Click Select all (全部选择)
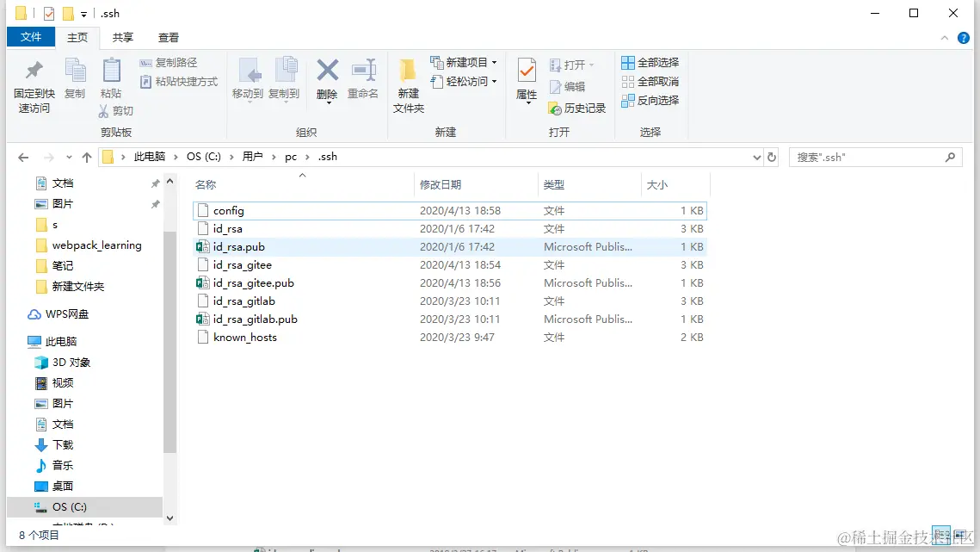Screen dimensions: 980x552 tap(650, 63)
